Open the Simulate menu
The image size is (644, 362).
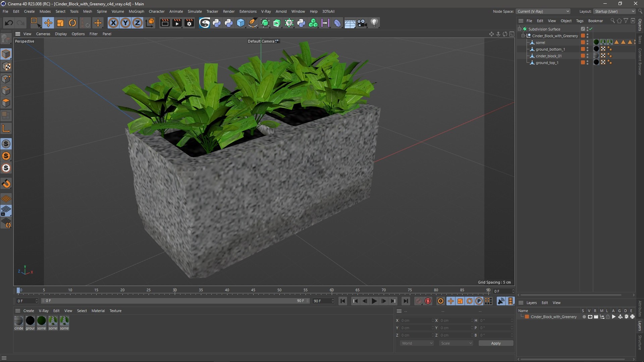[195, 11]
